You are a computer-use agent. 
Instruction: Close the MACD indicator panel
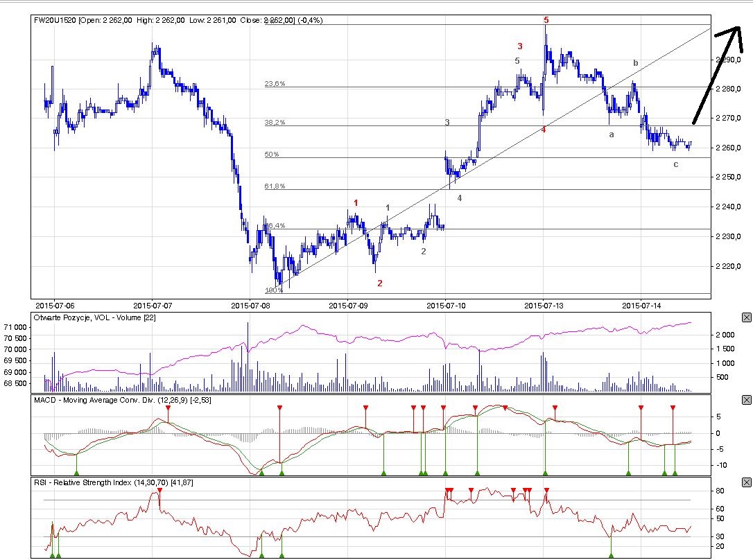[746, 400]
